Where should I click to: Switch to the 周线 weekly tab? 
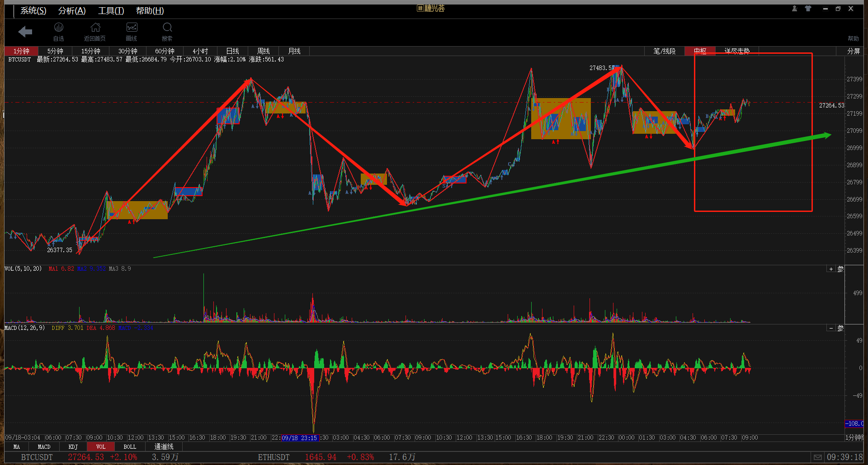(x=264, y=51)
